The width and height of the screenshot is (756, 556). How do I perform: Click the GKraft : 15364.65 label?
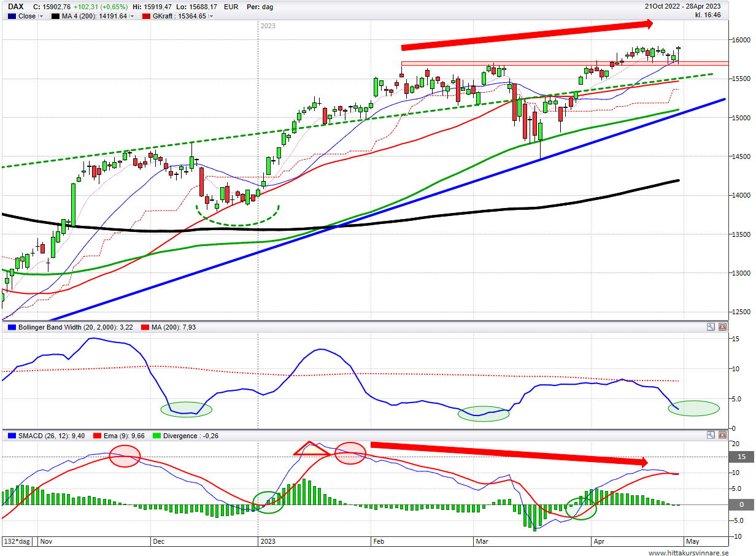click(180, 17)
